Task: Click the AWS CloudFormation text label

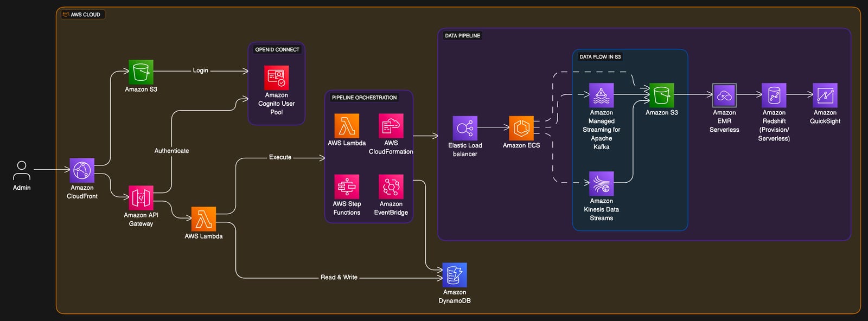Action: pos(391,147)
